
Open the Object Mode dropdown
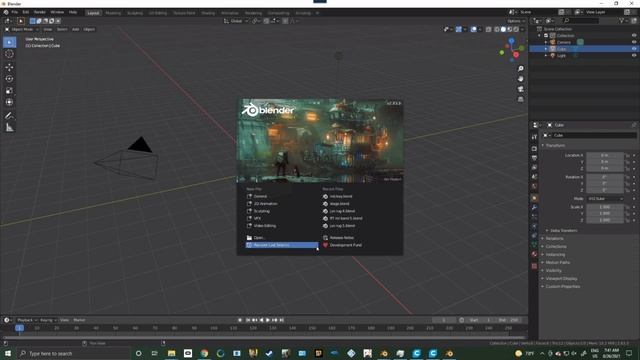21,29
